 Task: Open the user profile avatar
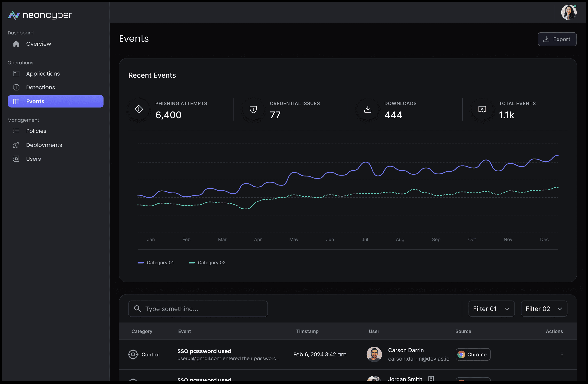tap(569, 12)
